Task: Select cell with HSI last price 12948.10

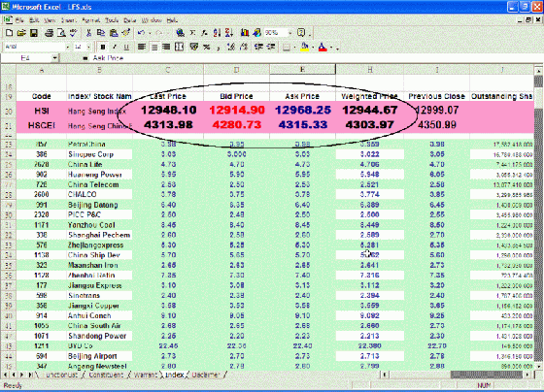Action: point(168,111)
